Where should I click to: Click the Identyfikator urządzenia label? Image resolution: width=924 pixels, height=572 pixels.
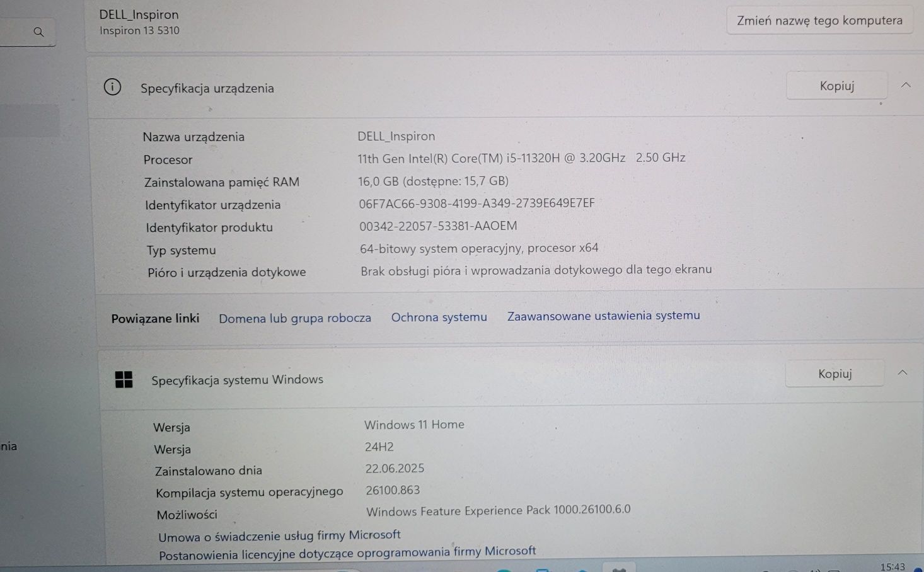[x=213, y=205]
